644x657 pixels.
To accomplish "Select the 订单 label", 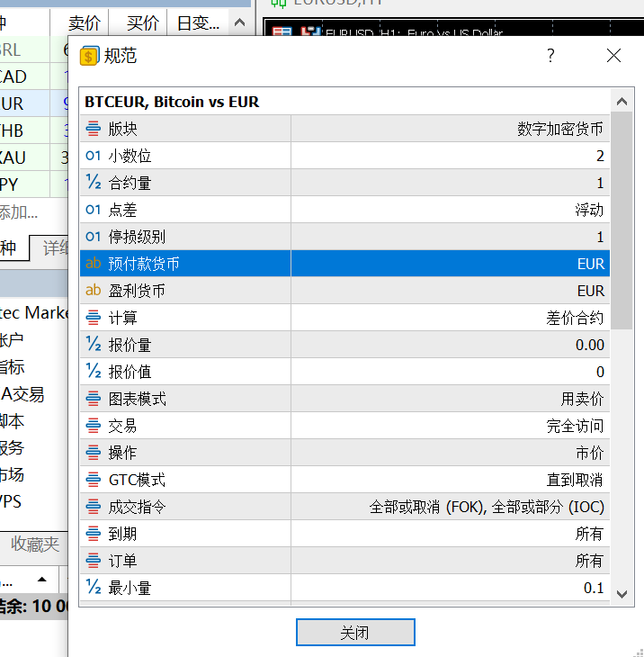I will tap(122, 561).
